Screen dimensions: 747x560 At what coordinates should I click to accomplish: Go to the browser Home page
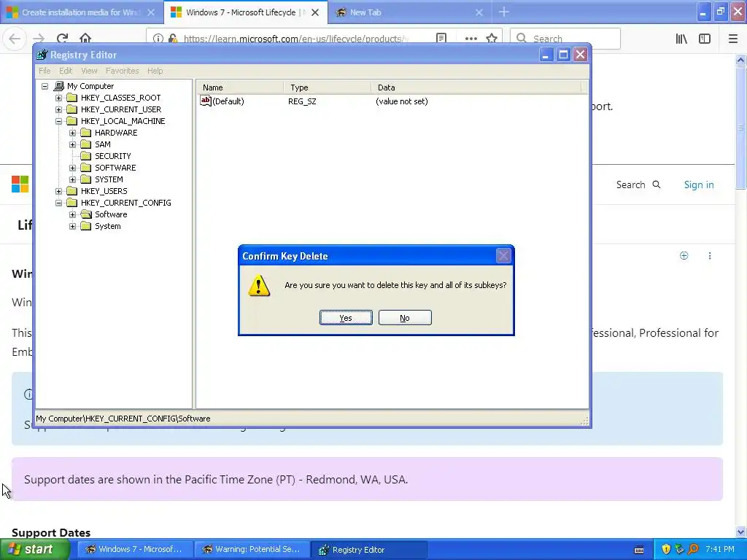click(x=85, y=39)
